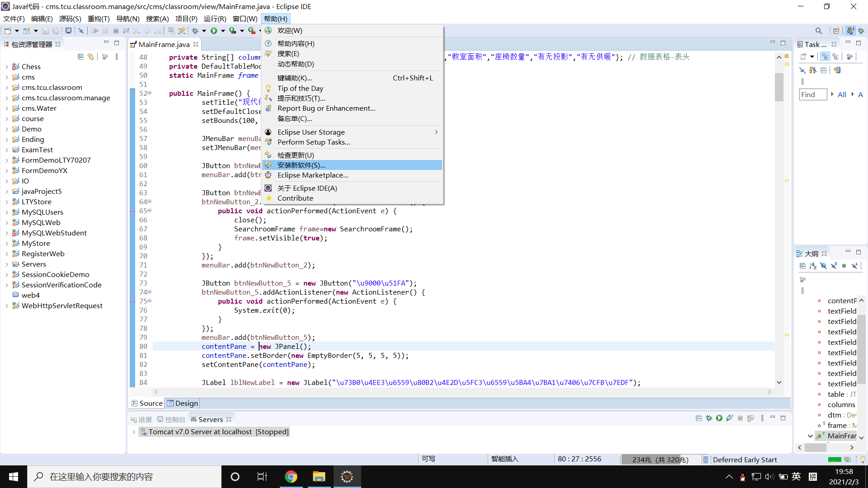Viewport: 868px width, 488px height.
Task: Open the Run button dropdown arrow
Action: coord(222,31)
